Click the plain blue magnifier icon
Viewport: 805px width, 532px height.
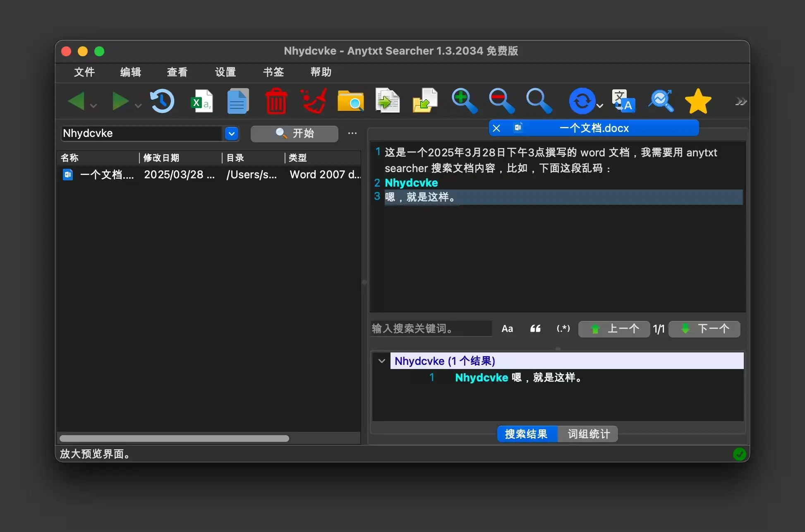[539, 101]
